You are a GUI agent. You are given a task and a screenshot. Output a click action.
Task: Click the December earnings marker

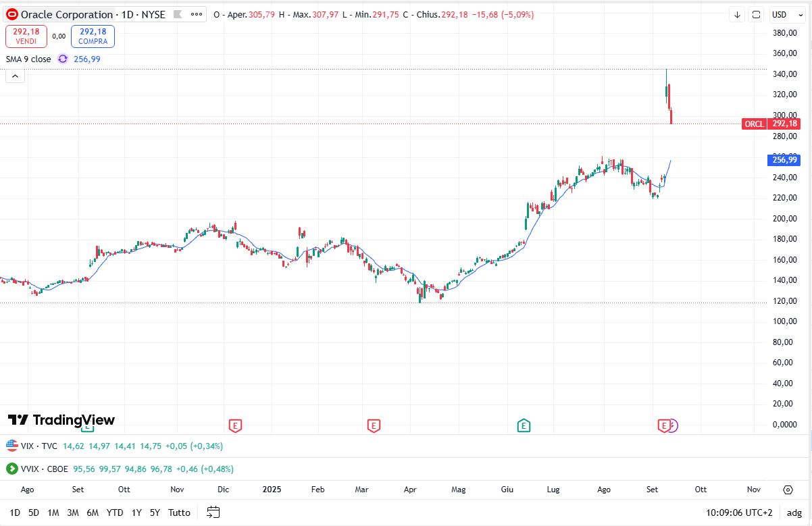(x=235, y=425)
